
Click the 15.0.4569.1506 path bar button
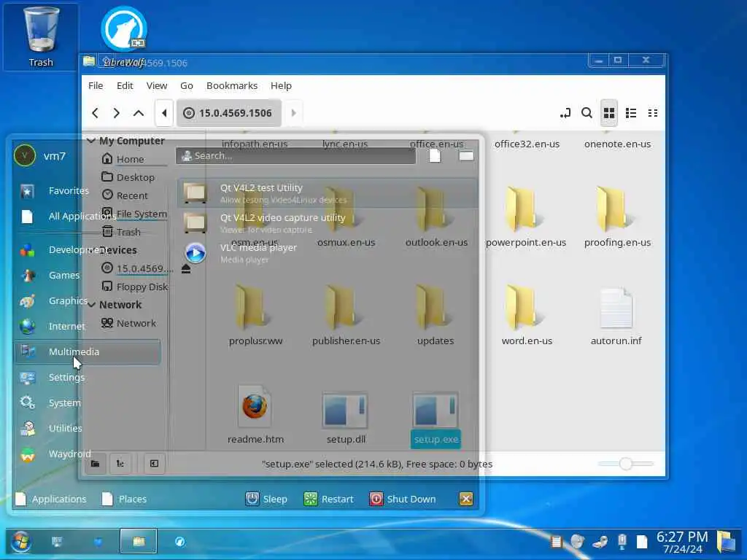[x=229, y=113]
